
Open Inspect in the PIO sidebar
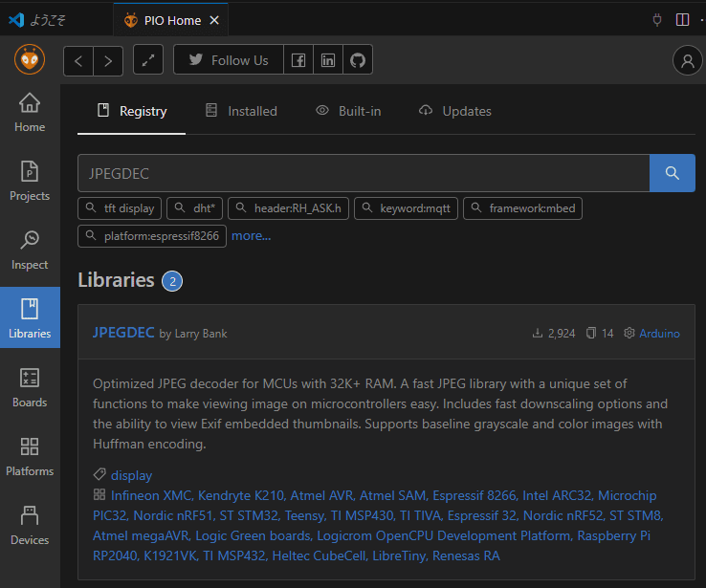point(30,250)
